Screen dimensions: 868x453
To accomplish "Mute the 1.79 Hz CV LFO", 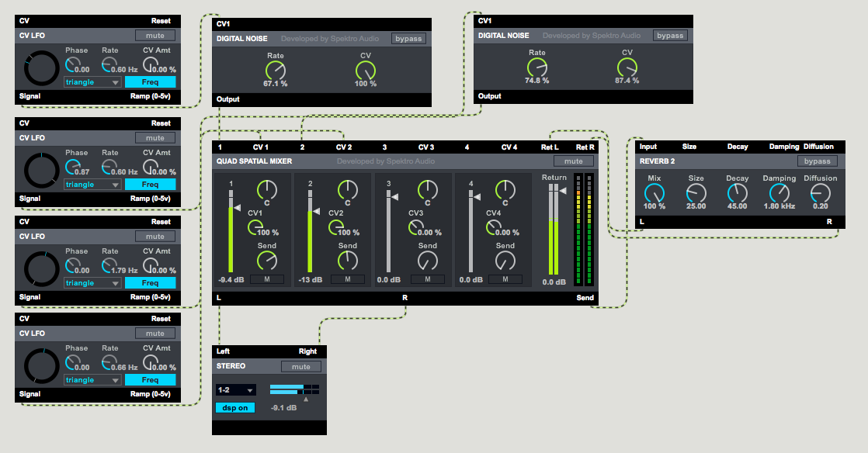I will 155,236.
